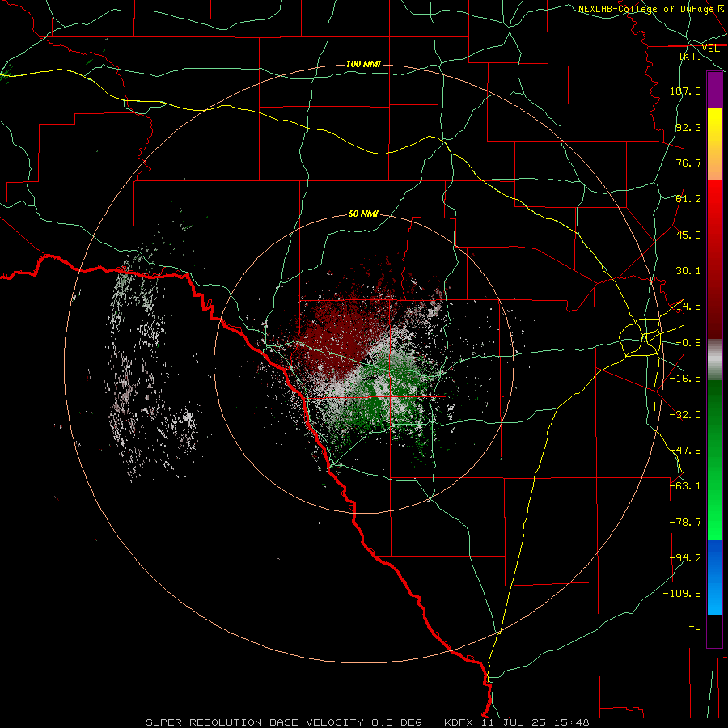
Task: Click the gray near-zero segment of the color bar
Action: click(714, 360)
